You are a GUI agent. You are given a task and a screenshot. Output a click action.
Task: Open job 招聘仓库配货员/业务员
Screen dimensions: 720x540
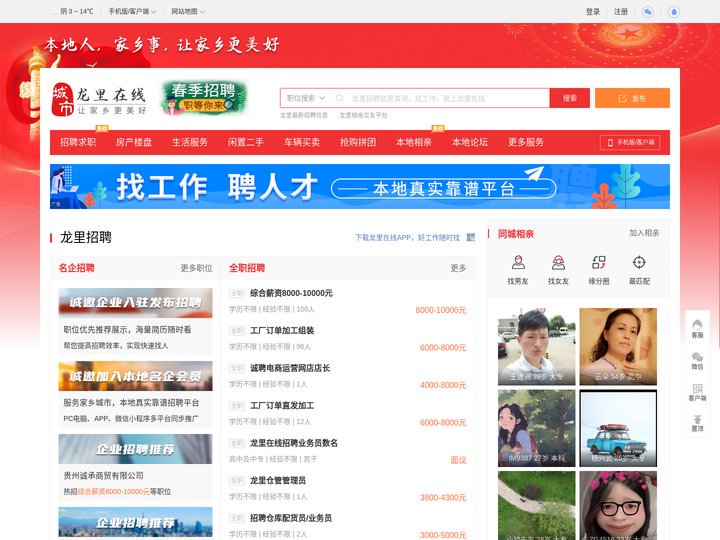tap(291, 518)
